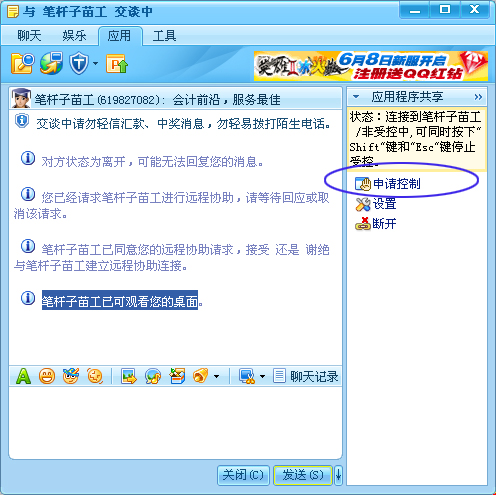Viewport: 496px width, 495px height.
Task: Open the dropdown arrow next to bell icon
Action: click(216, 377)
